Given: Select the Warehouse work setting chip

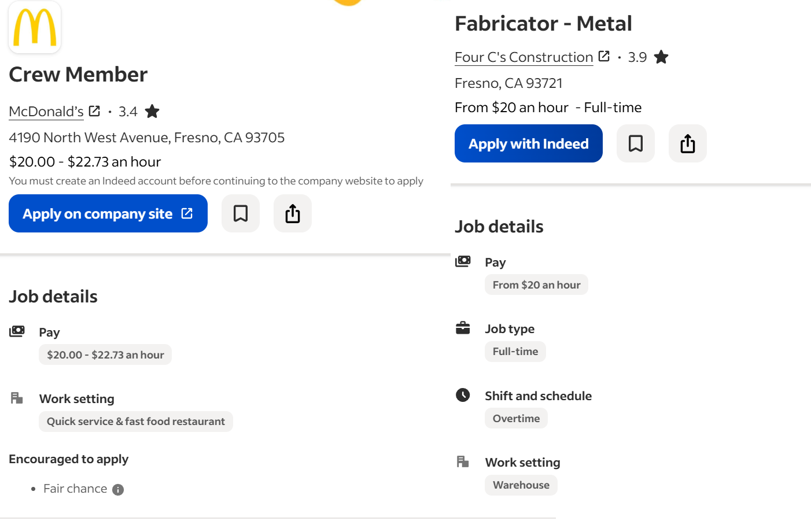Looking at the screenshot, I should pyautogui.click(x=521, y=485).
